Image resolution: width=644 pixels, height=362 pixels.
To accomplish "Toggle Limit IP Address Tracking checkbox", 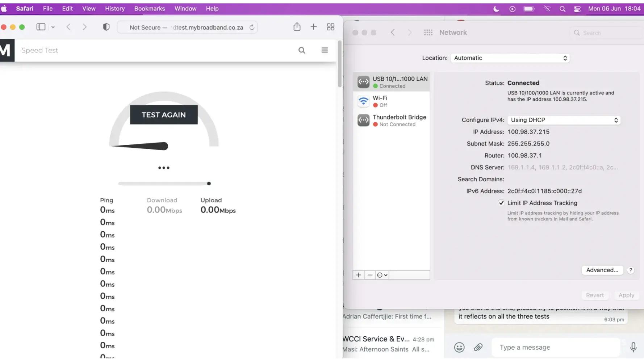I will point(501,203).
